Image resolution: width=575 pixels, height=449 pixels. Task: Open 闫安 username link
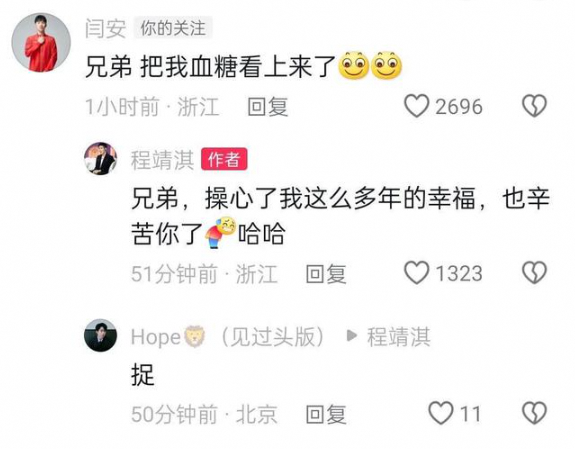click(x=106, y=29)
